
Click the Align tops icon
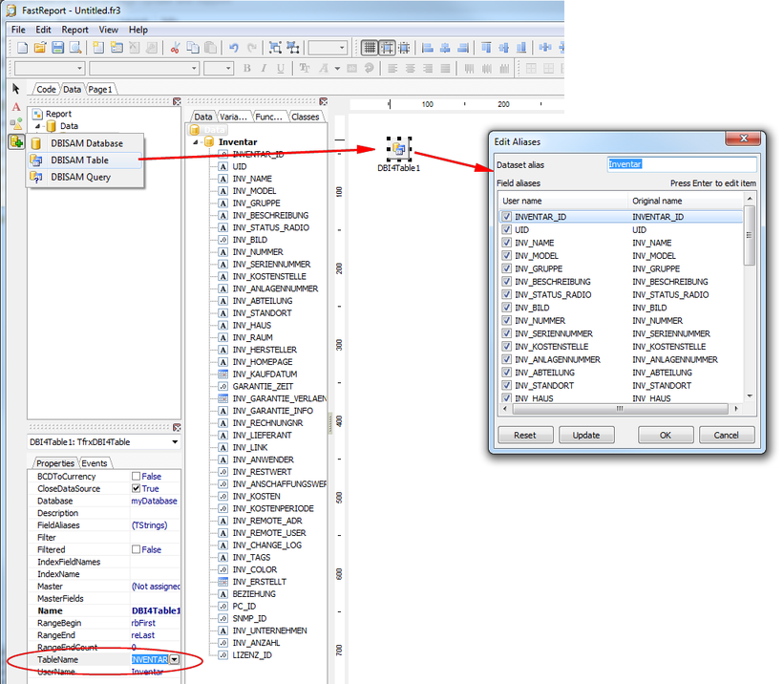[x=486, y=48]
